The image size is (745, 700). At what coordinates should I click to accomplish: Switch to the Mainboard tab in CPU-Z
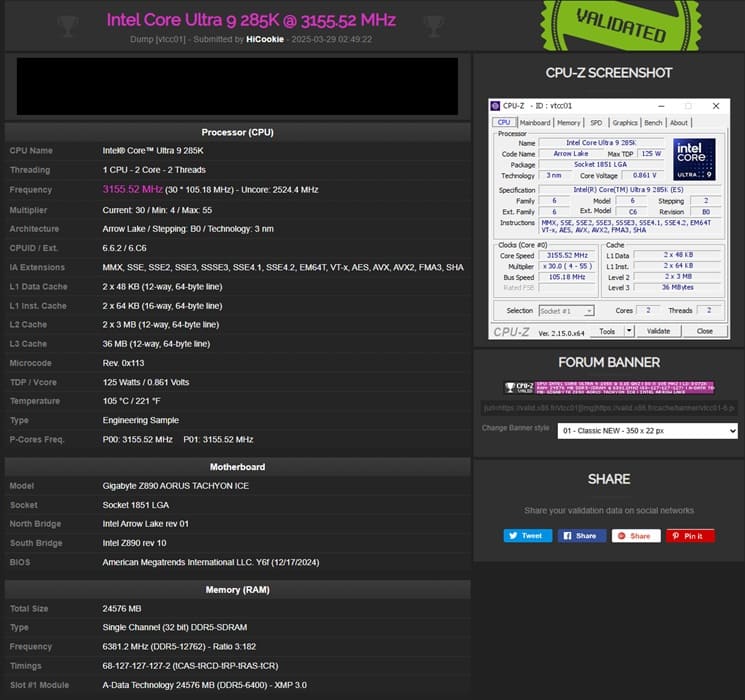pyautogui.click(x=535, y=123)
